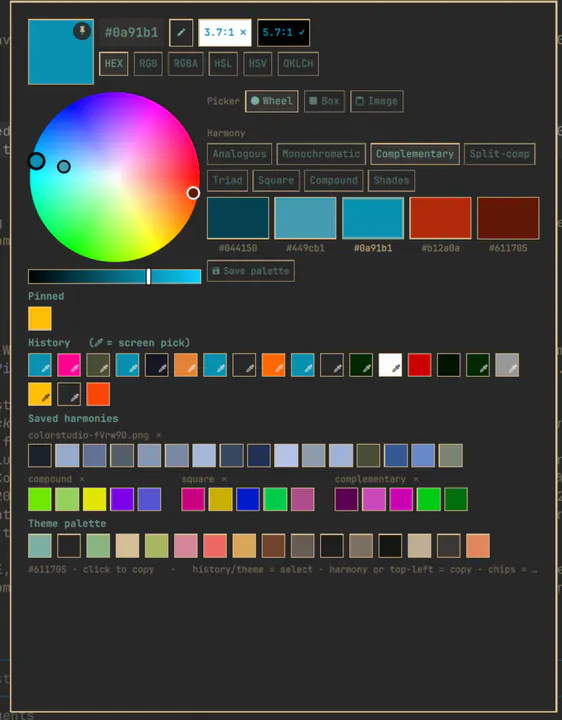562x720 pixels.
Task: Choose the Analogous harmony
Action: [x=239, y=154]
